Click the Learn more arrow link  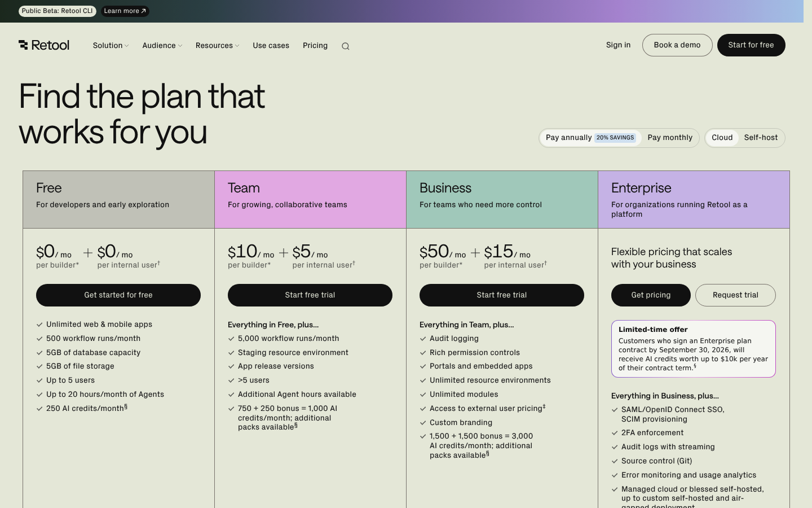pos(125,11)
